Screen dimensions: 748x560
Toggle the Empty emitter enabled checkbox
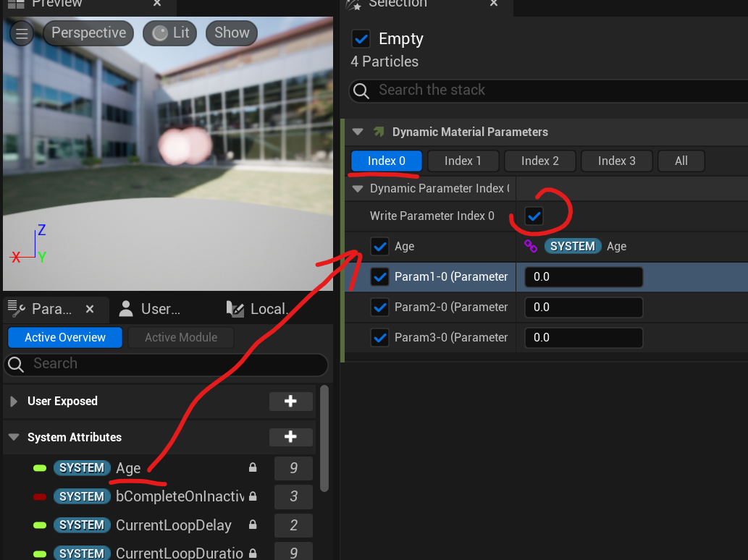coord(361,38)
